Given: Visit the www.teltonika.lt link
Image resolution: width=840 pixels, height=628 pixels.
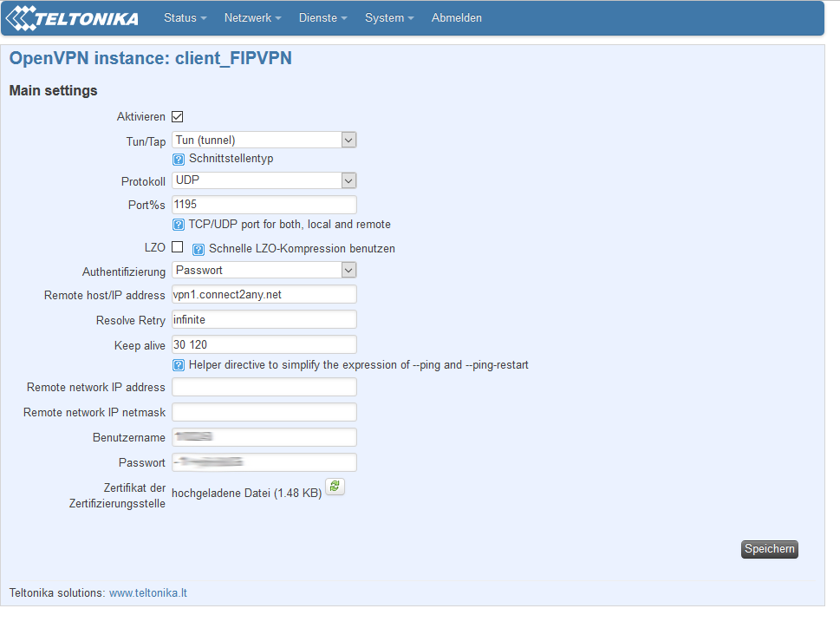Looking at the screenshot, I should tap(148, 593).
